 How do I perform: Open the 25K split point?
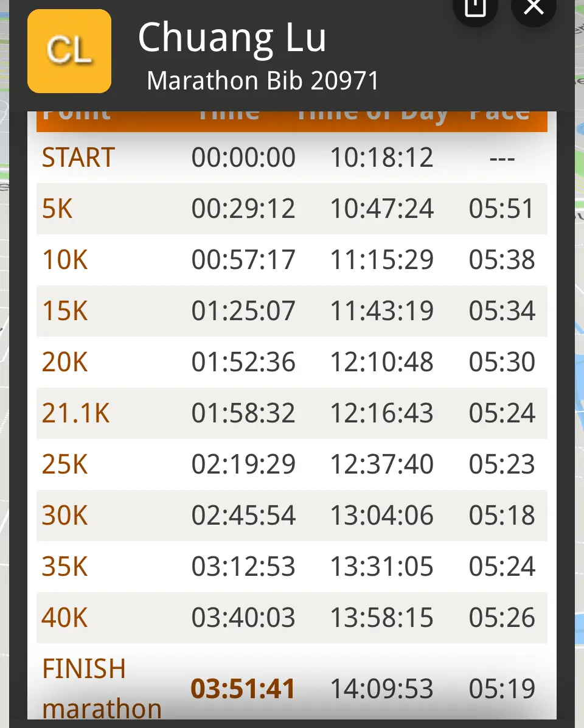pyautogui.click(x=65, y=465)
